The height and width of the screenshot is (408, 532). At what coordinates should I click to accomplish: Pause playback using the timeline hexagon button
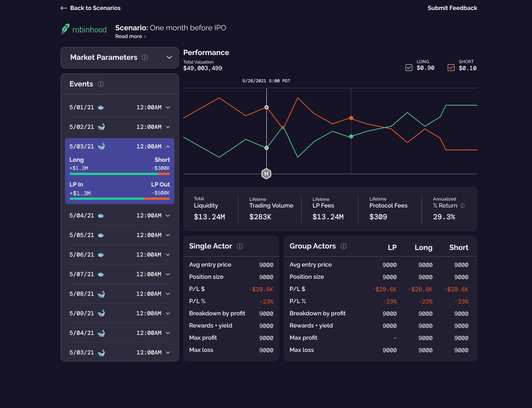[266, 174]
